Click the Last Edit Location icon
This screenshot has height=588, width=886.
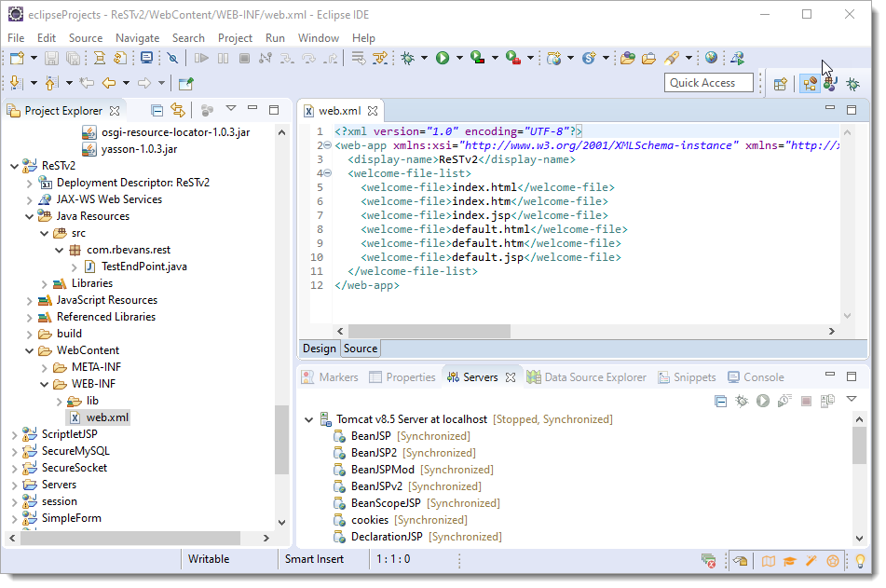pyautogui.click(x=87, y=83)
